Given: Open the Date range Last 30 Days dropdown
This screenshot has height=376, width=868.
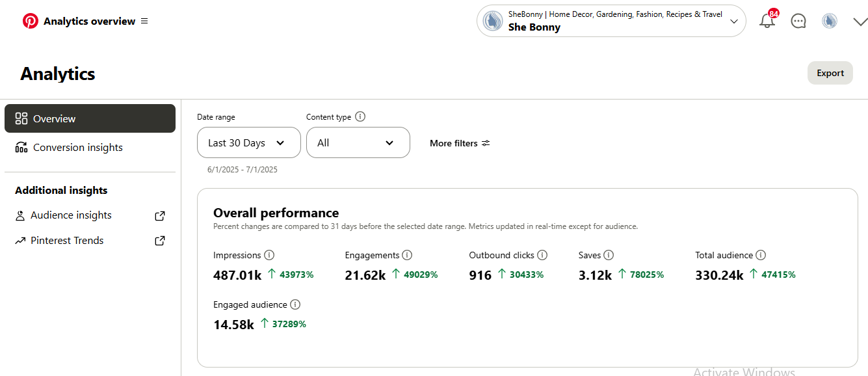Looking at the screenshot, I should [x=249, y=142].
